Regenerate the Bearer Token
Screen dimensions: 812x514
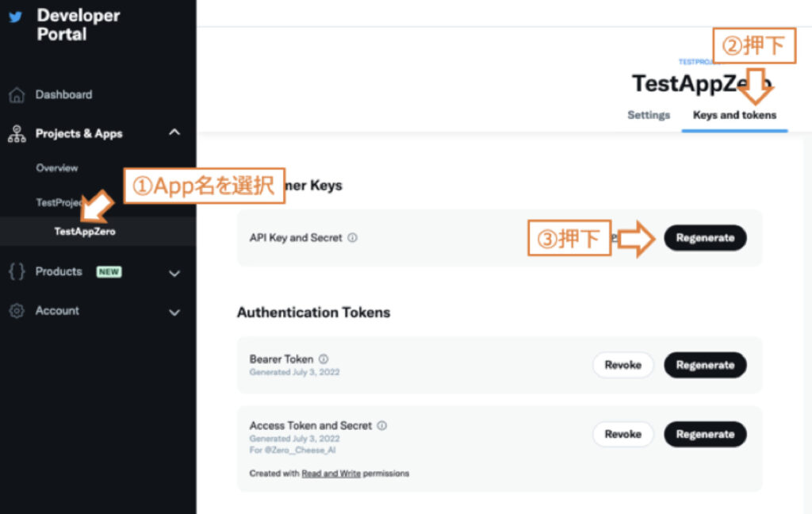[x=705, y=366]
